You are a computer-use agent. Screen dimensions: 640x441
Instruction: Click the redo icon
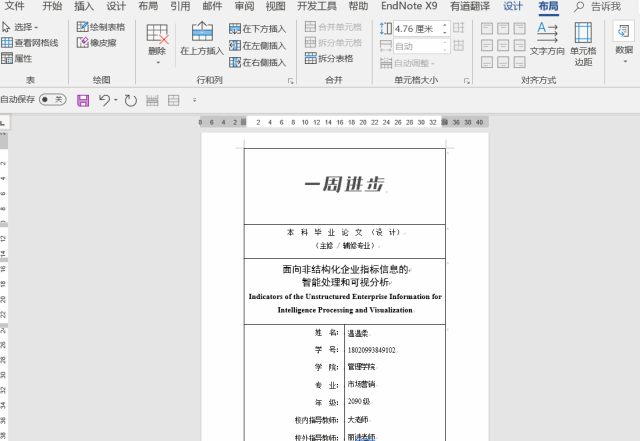tap(131, 100)
